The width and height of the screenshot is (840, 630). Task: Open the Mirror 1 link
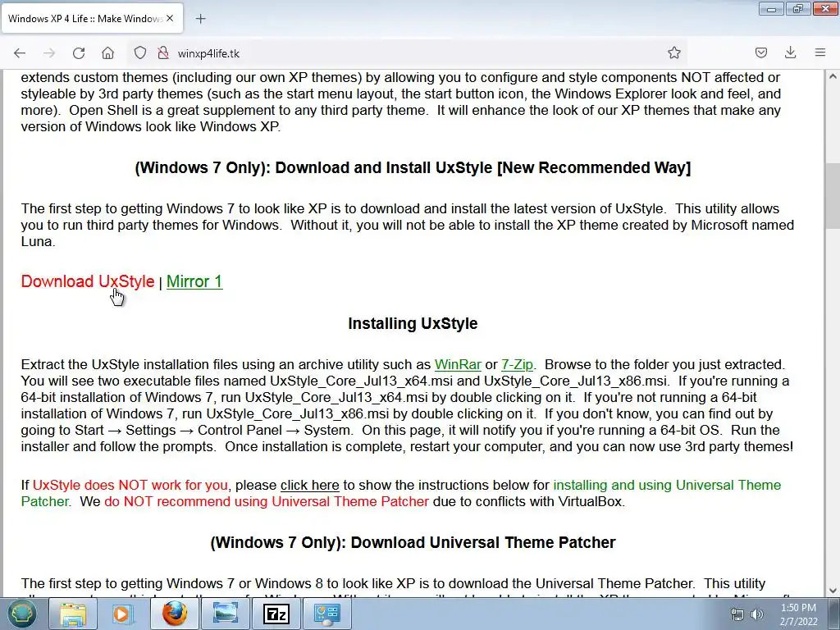click(194, 281)
